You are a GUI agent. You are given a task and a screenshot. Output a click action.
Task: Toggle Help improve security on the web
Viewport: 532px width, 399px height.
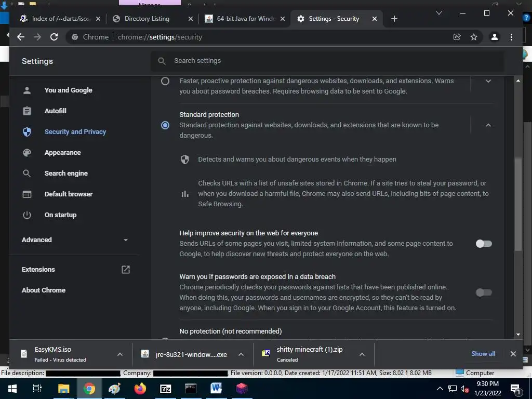tap(484, 244)
